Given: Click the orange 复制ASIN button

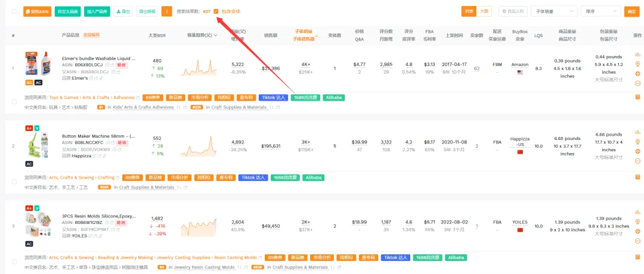Looking at the screenshot, I should [x=38, y=11].
